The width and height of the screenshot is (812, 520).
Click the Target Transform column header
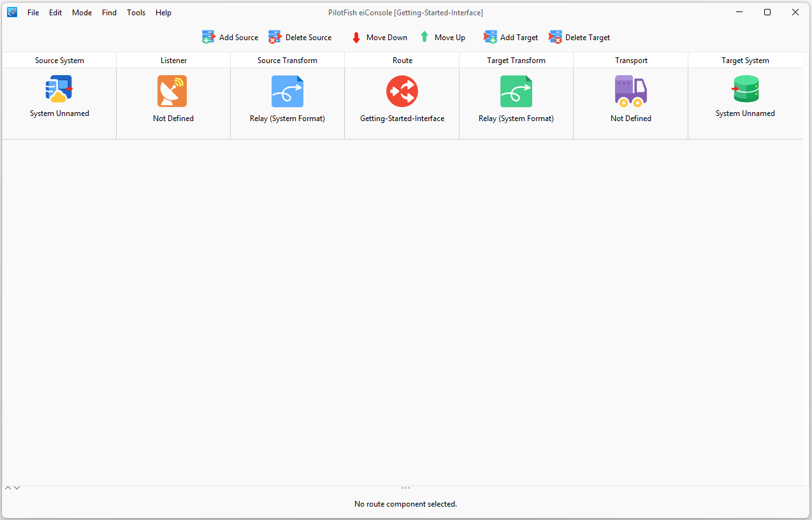[516, 61]
